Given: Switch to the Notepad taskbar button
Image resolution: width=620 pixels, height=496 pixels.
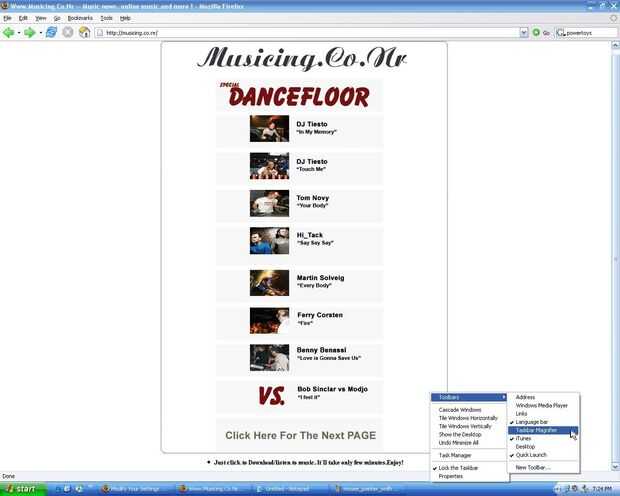Looking at the screenshot, I should (x=291, y=490).
